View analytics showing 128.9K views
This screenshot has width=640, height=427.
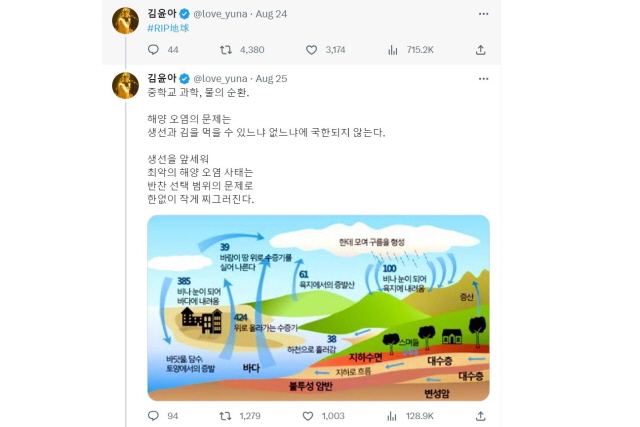coord(393,415)
